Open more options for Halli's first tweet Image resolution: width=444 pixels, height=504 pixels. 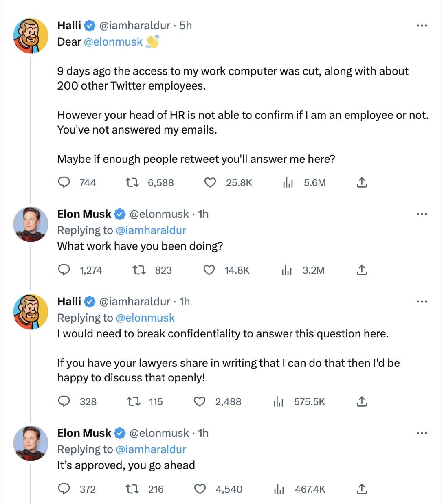click(x=422, y=26)
